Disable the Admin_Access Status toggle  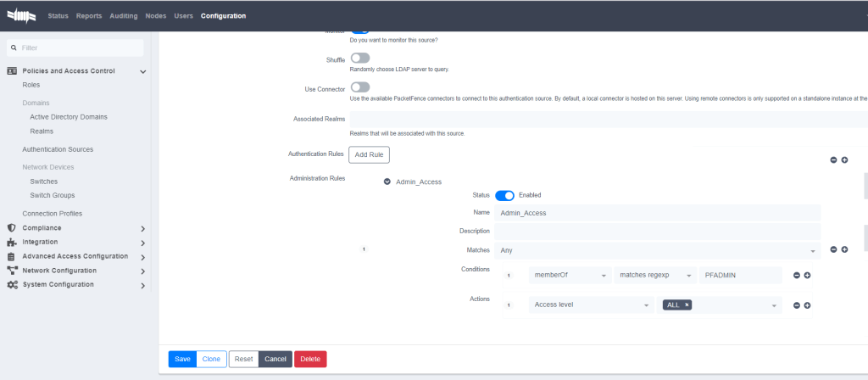point(504,195)
